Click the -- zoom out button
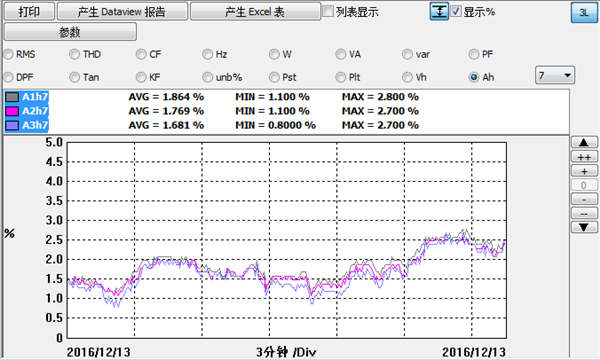Image resolution: width=600 pixels, height=360 pixels. 584,213
